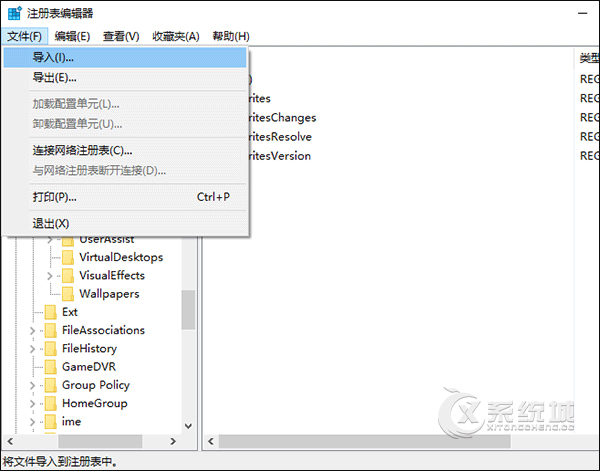Click the Registry Editor app icon in title bar
The image size is (600, 471).
15,13
